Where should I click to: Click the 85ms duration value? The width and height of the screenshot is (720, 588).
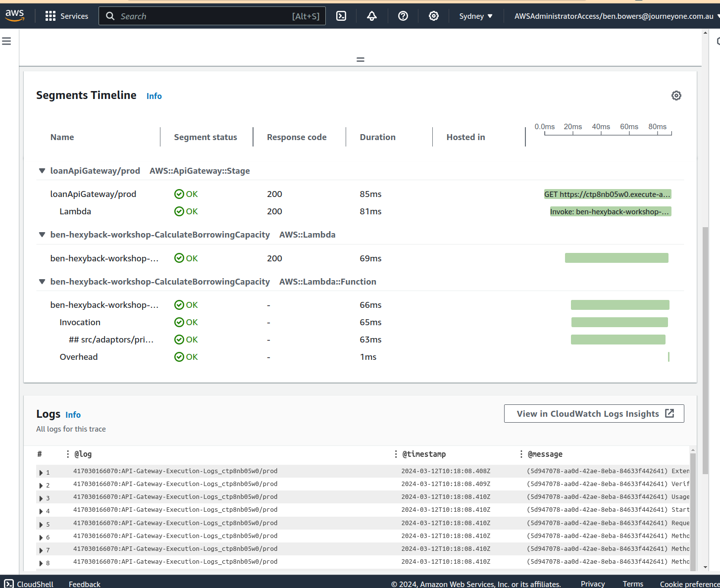point(370,194)
